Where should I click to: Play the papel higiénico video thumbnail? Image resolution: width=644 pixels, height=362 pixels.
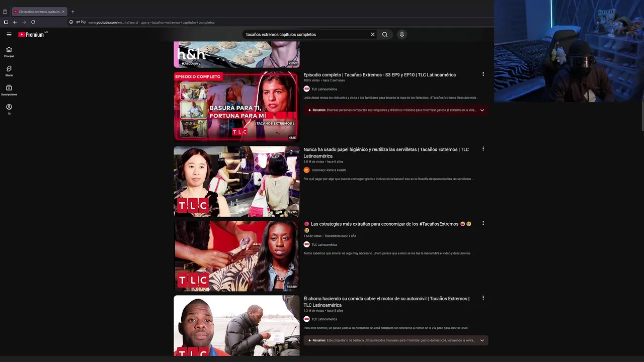click(236, 182)
